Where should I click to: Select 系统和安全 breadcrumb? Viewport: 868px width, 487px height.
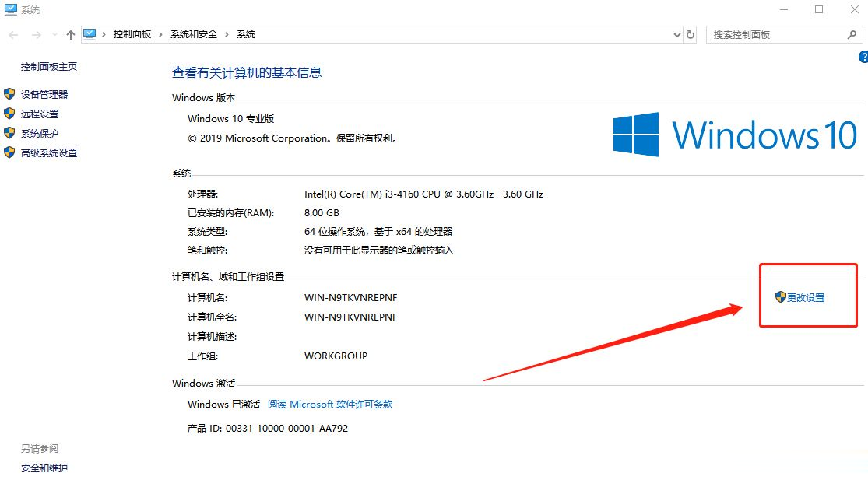pos(194,34)
